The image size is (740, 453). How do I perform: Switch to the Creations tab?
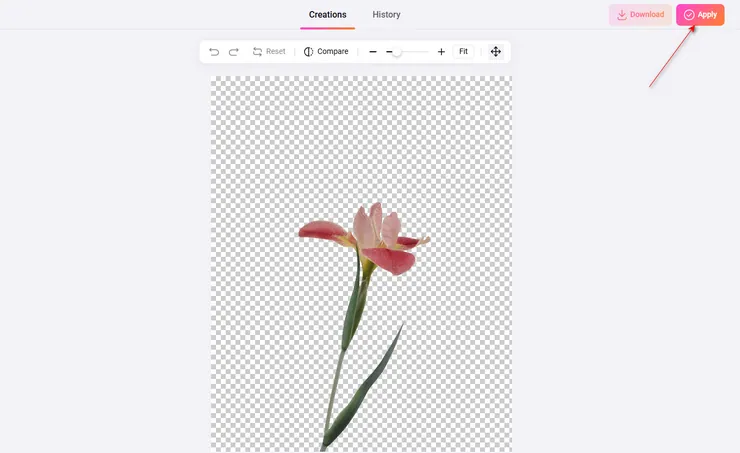coord(327,15)
